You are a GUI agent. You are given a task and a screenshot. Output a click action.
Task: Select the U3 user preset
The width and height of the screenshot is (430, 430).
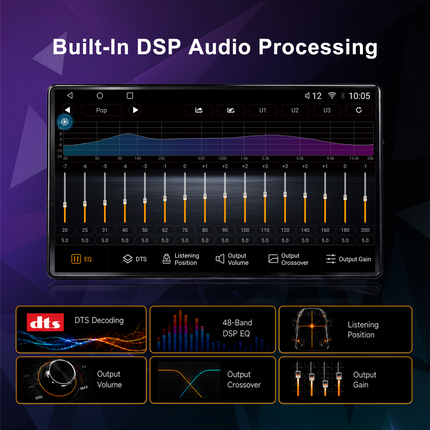(x=327, y=110)
